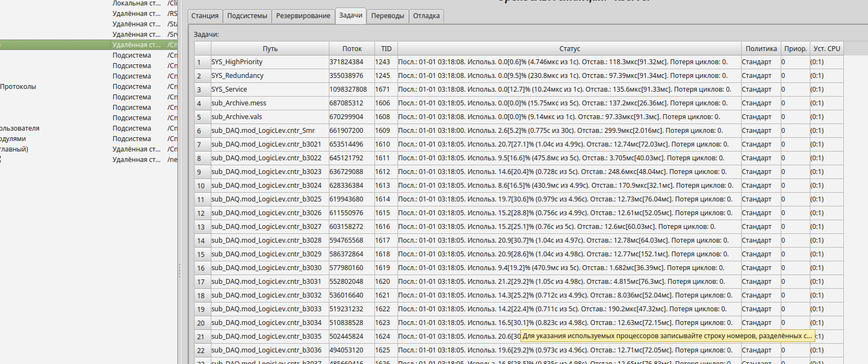Click the Уст. CPU column header
This screenshot has width=868, height=364.
point(826,49)
